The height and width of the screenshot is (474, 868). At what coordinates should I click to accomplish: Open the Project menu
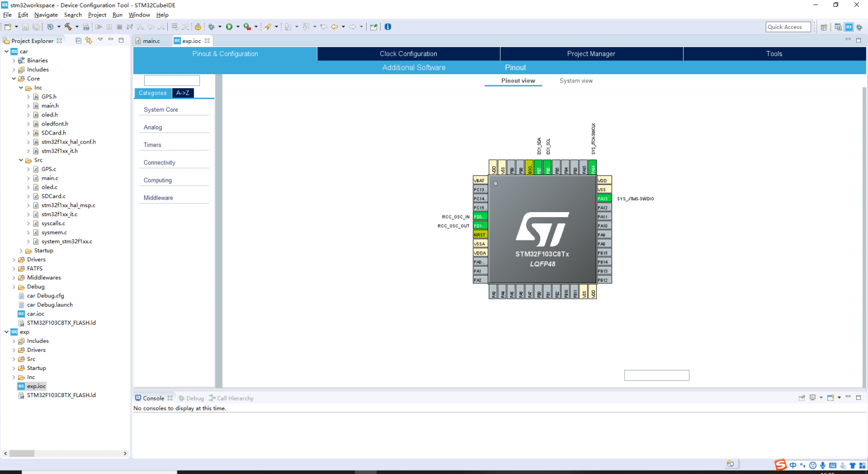click(97, 15)
